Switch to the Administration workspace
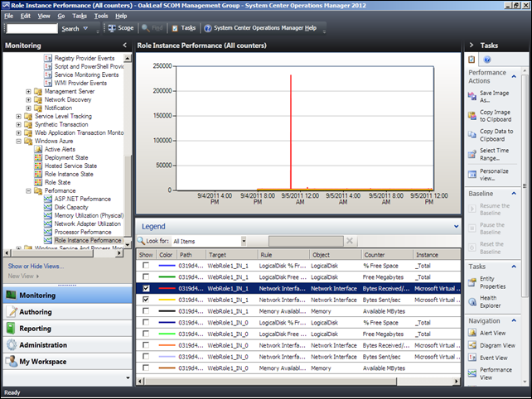Image resolution: width=532 pixels, height=399 pixels. [67, 344]
